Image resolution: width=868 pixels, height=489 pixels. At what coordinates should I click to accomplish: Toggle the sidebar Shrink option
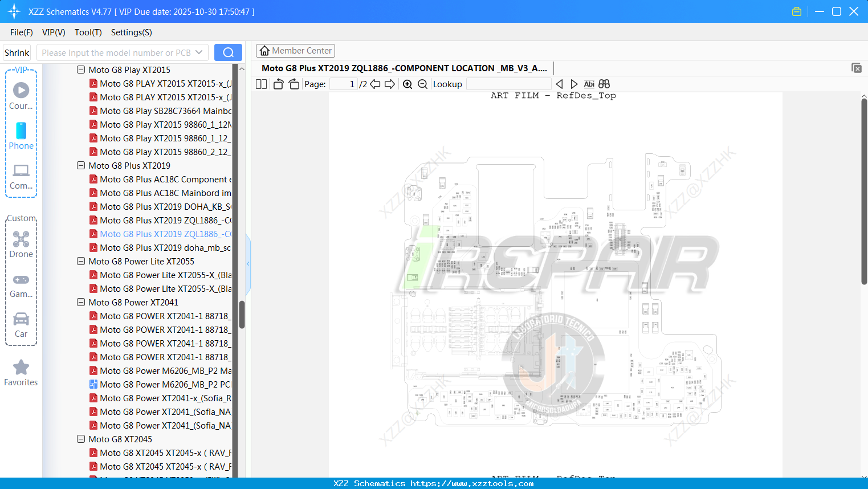point(17,52)
